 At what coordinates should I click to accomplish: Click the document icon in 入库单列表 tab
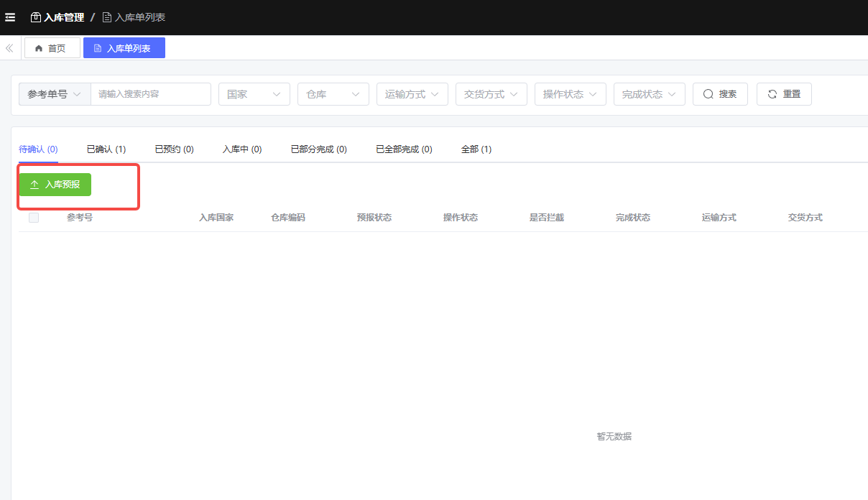click(98, 48)
